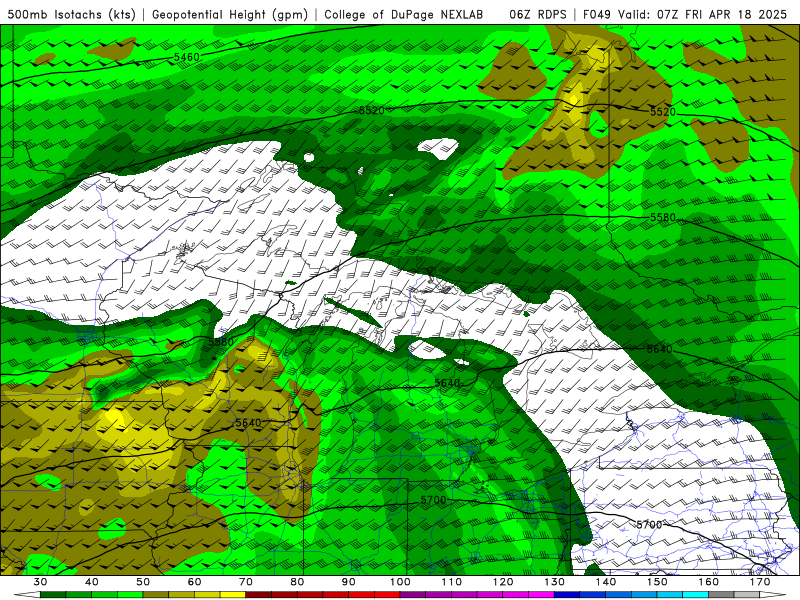Click the legend value 140

[606, 582]
